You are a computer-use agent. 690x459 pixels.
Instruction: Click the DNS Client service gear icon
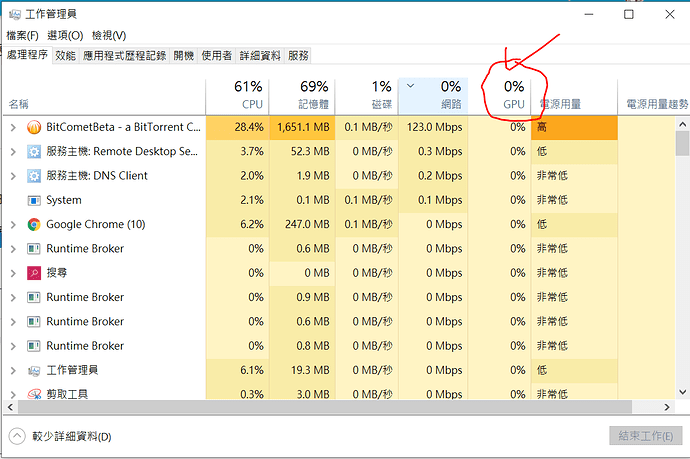pos(33,176)
